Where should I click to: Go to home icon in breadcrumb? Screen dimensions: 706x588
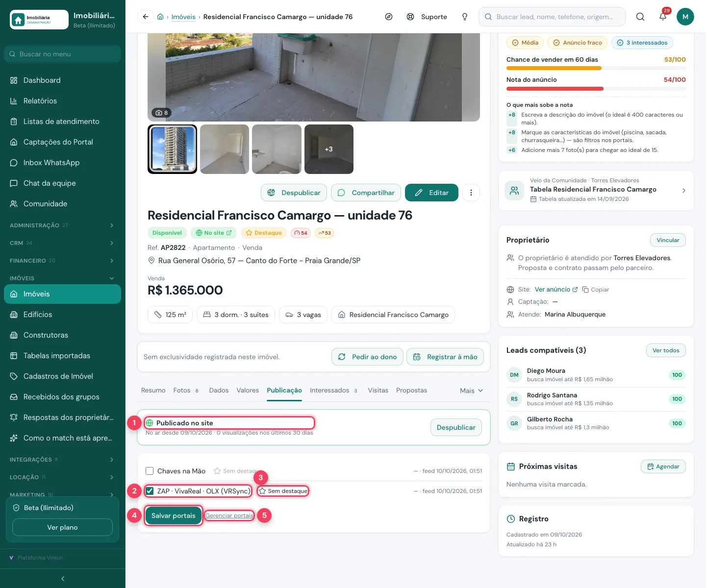point(160,17)
